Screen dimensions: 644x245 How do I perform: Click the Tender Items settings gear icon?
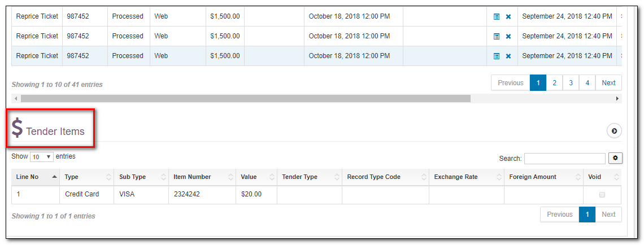[615, 158]
